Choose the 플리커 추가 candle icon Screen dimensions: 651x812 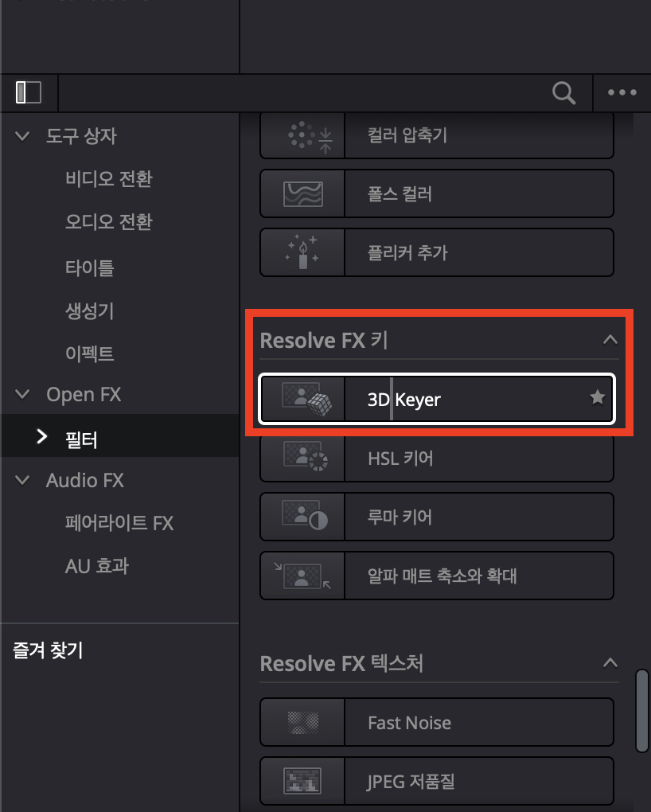tap(302, 252)
